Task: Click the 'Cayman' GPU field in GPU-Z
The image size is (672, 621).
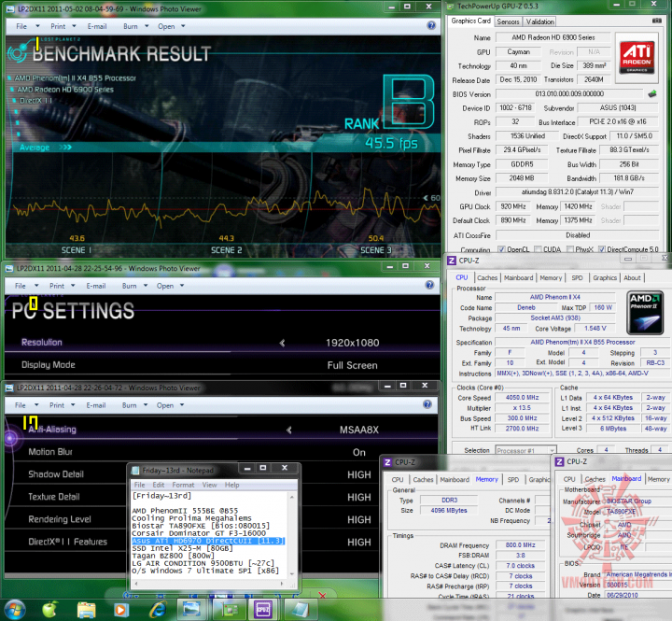Action: 518,52
